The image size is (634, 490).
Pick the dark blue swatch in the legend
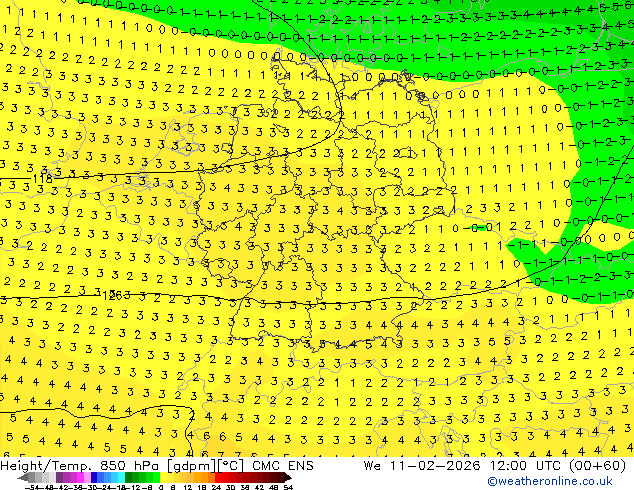pyautogui.click(x=94, y=477)
